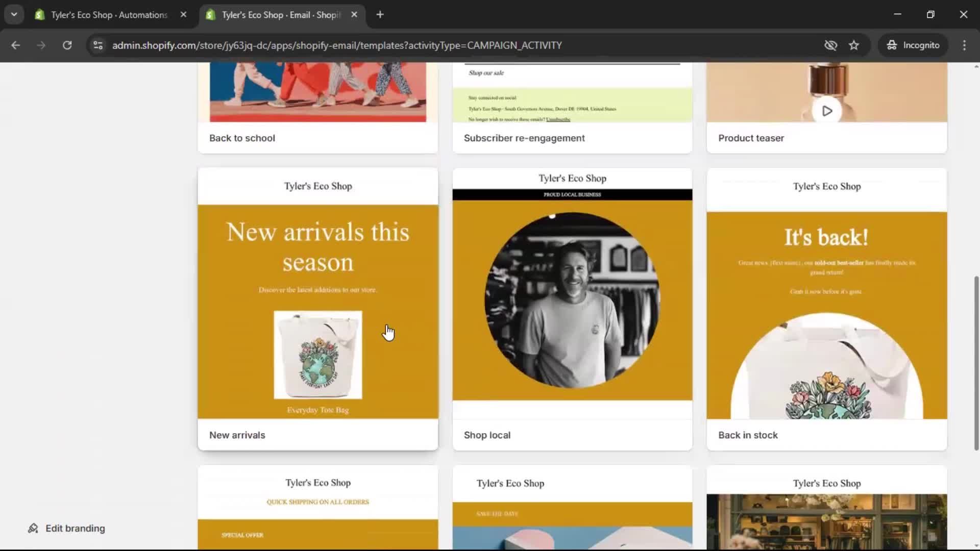Play the Product teaser video preview
This screenshot has width=980, height=551.
(x=827, y=111)
